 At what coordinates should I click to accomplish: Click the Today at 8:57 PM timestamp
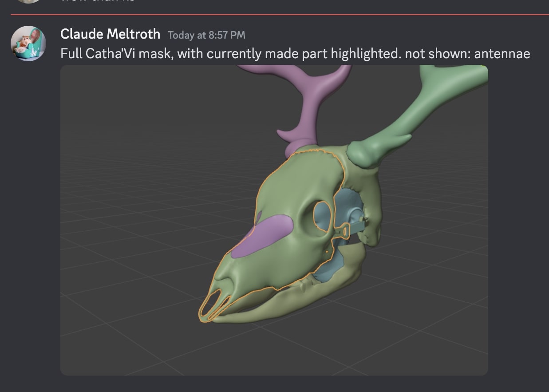coord(206,35)
